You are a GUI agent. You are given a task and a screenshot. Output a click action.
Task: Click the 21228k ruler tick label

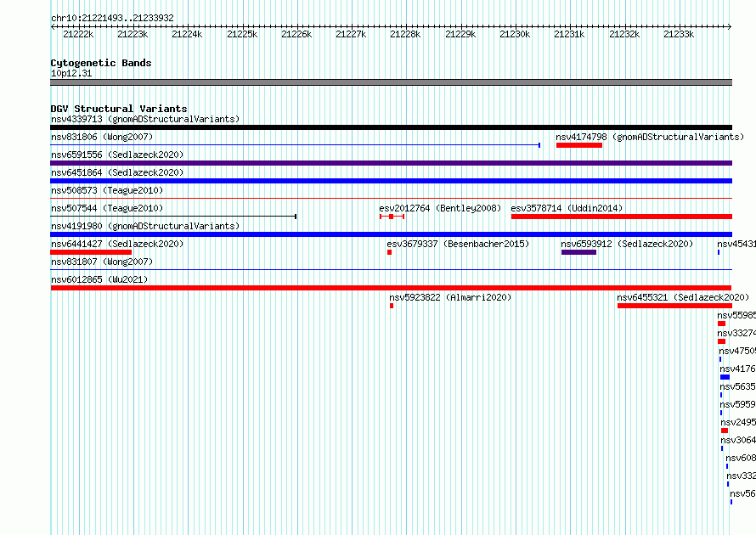[405, 34]
